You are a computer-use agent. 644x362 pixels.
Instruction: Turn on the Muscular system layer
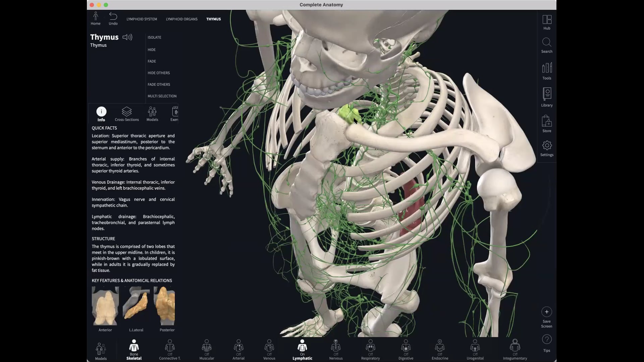tap(207, 347)
